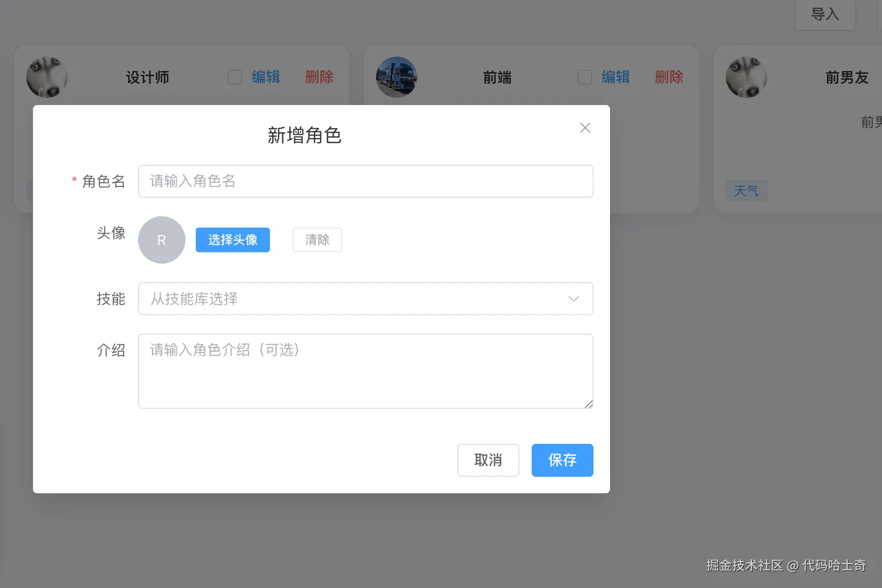Click the avatar on the 前男友 card
Viewport: 882px width, 588px height.
tap(745, 77)
